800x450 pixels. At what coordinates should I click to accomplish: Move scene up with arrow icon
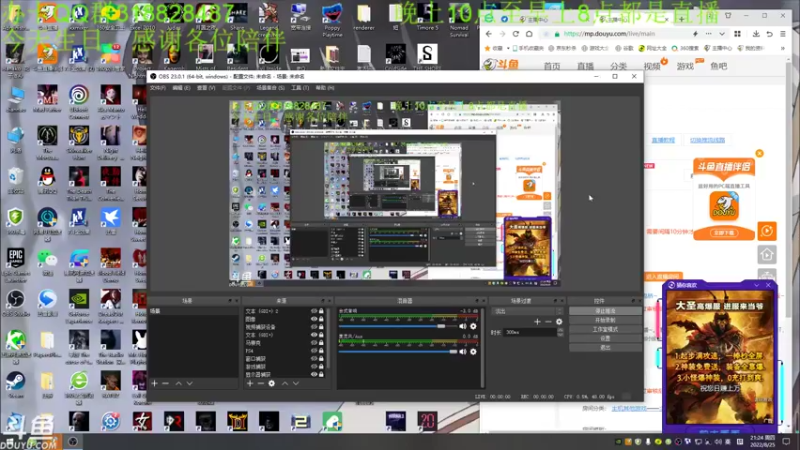(x=179, y=383)
